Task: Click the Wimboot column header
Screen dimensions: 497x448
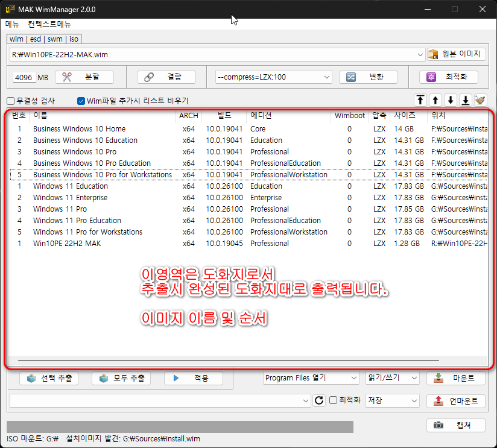Action: 350,116
